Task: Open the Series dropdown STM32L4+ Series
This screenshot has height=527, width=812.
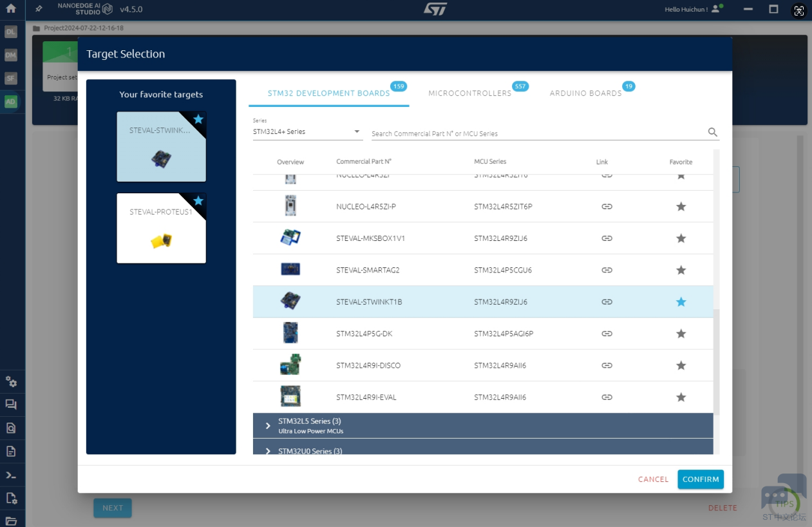Action: [x=308, y=131]
